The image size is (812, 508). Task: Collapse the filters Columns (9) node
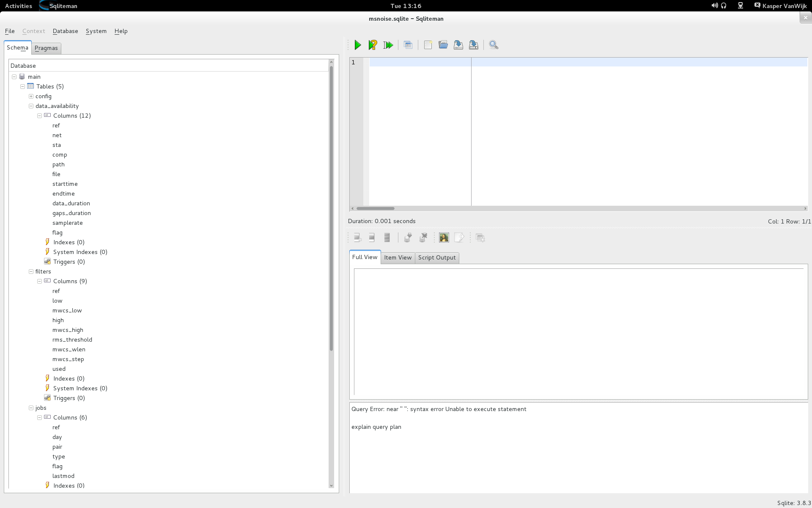pos(39,281)
